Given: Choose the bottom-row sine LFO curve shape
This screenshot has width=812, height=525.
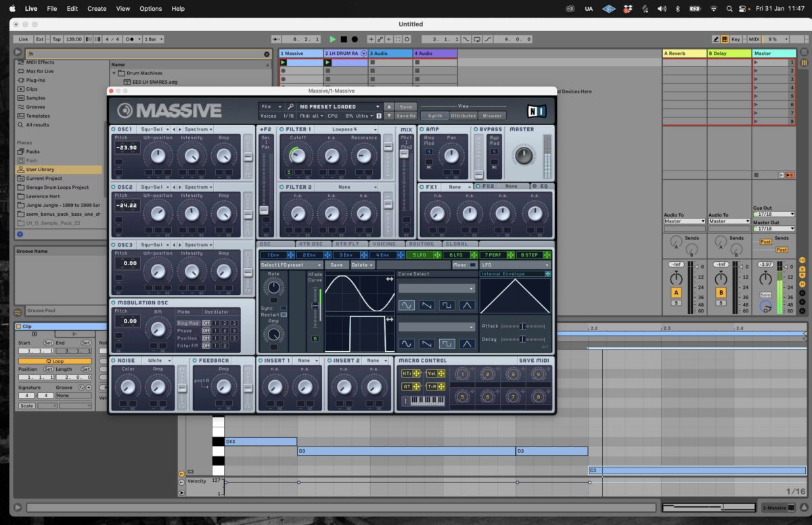Looking at the screenshot, I should point(407,344).
